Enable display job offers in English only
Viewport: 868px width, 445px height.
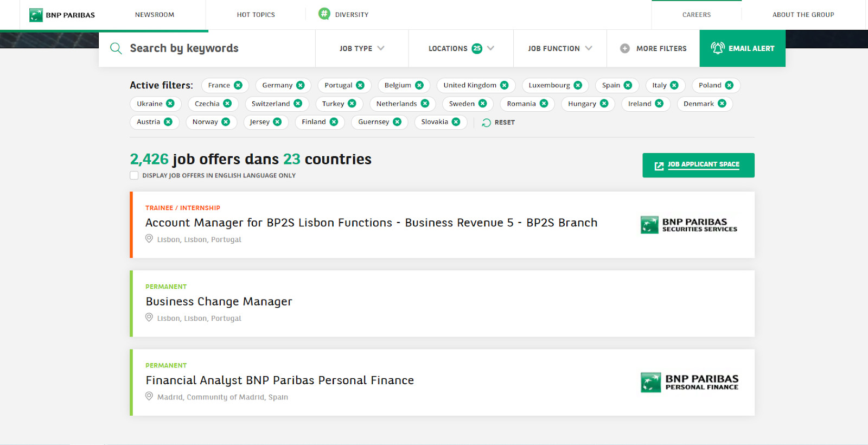[134, 175]
